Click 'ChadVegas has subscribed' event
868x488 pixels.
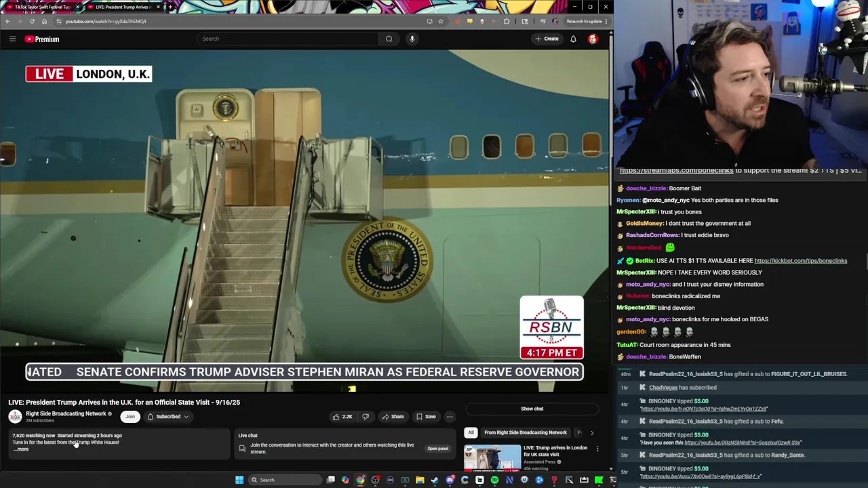coord(683,388)
